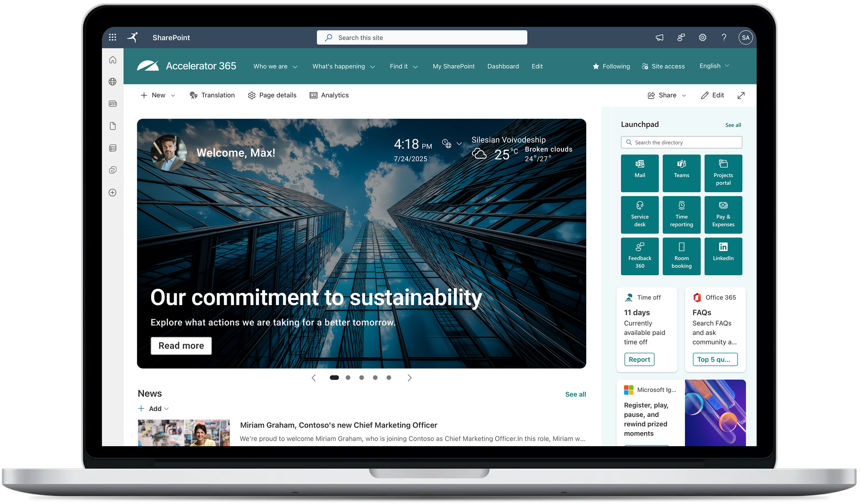Screen dimensions: 860x504
Task: Select My SharePoint in site navigation
Action: 454,66
